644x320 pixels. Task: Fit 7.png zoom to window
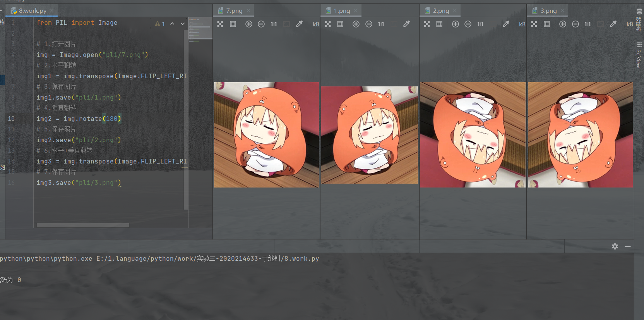286,24
